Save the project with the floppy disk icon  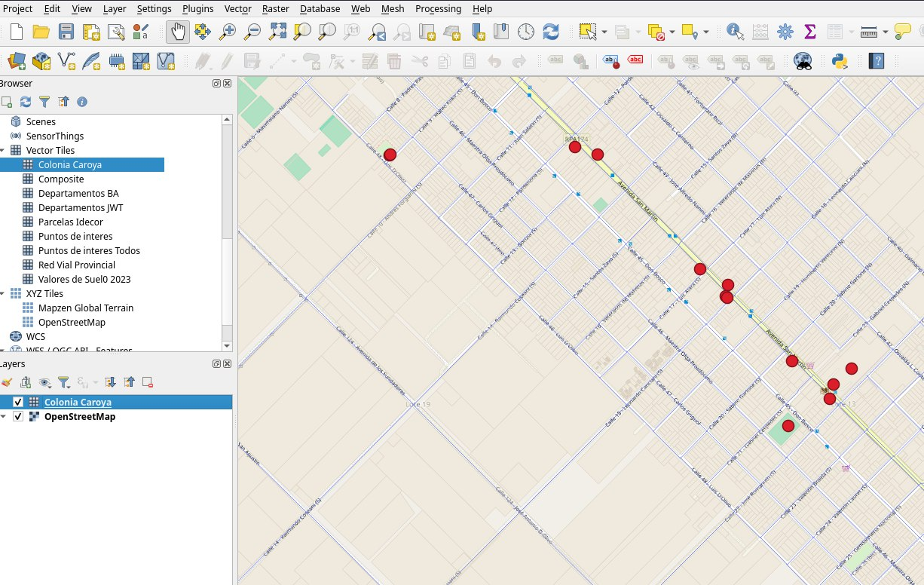point(66,32)
